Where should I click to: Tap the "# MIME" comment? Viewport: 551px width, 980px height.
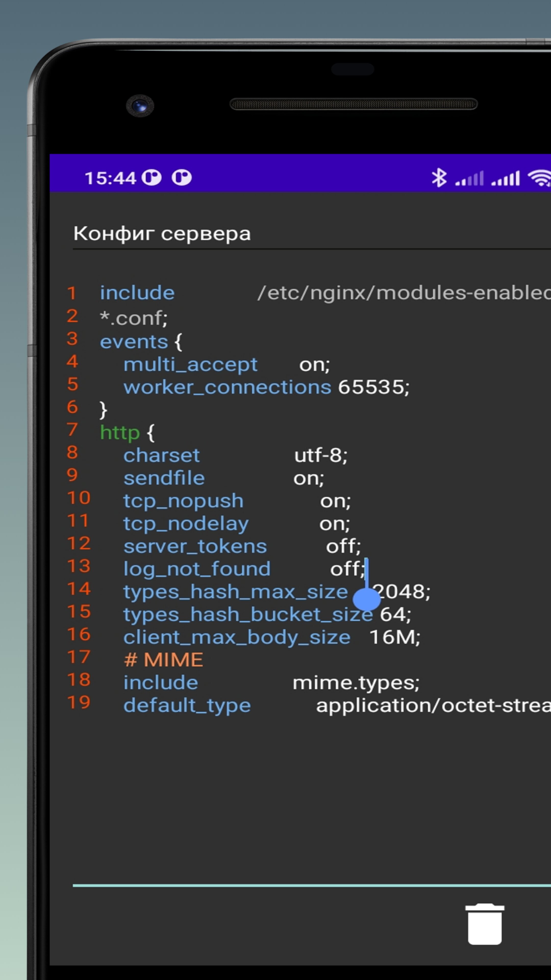click(x=164, y=660)
